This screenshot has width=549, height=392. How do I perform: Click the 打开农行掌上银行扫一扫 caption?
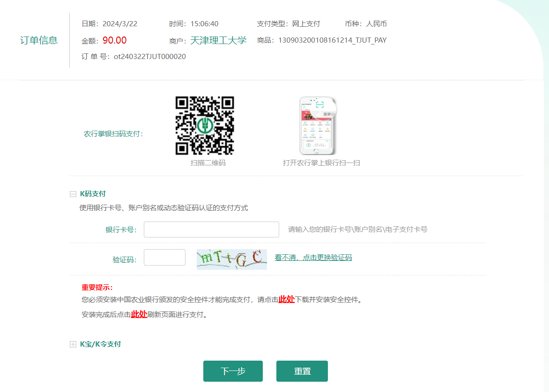point(321,163)
